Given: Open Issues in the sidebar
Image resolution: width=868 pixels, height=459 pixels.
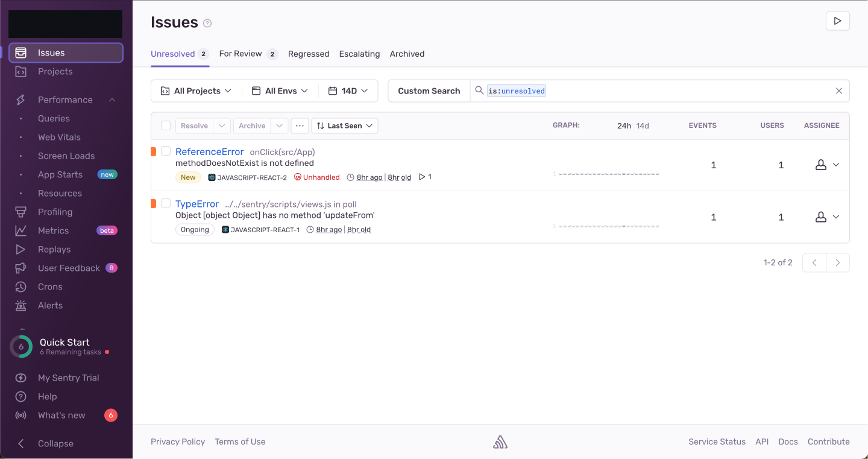Looking at the screenshot, I should (66, 52).
